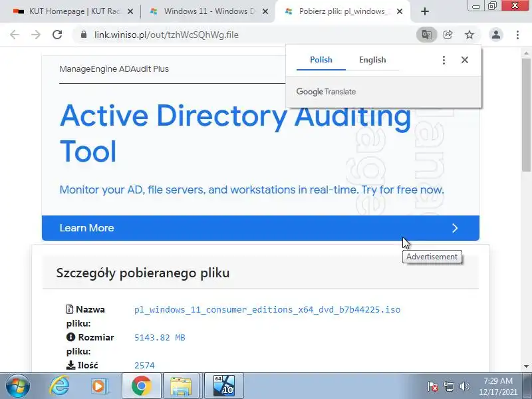532x399 pixels.
Task: Switch to the KUT Homepage tab
Action: 74,11
